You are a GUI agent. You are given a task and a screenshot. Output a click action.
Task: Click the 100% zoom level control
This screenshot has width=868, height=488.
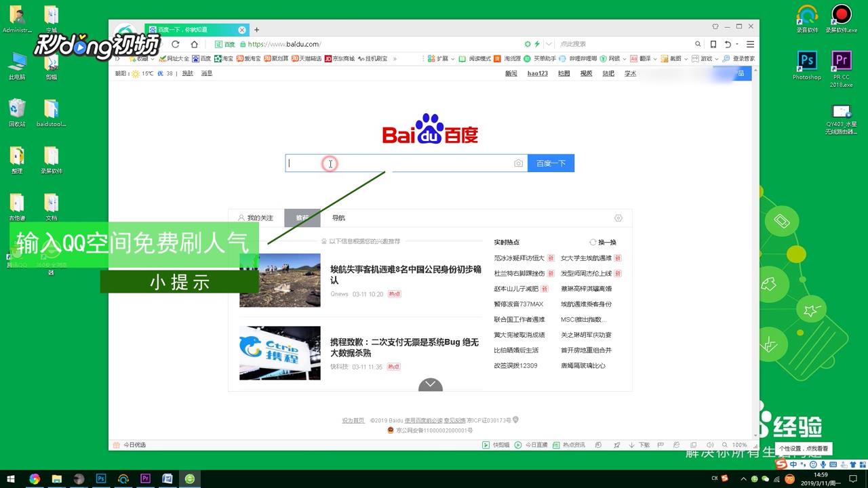[735, 445]
